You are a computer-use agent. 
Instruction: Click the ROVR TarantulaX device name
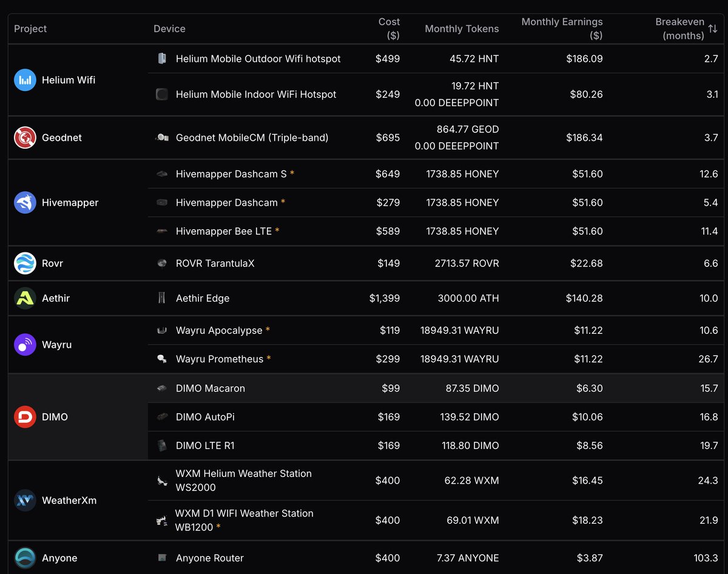pyautogui.click(x=215, y=263)
